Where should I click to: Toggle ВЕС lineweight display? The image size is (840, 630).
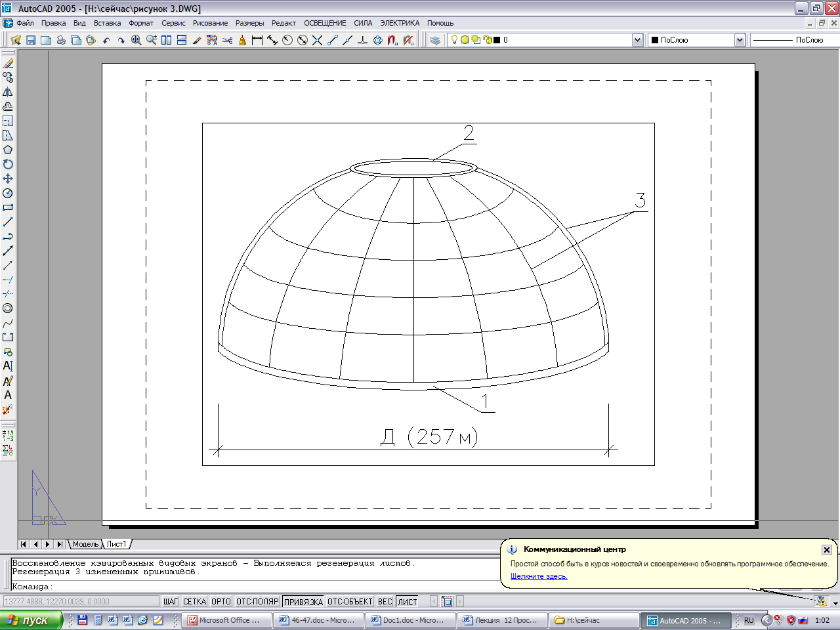[x=385, y=601]
